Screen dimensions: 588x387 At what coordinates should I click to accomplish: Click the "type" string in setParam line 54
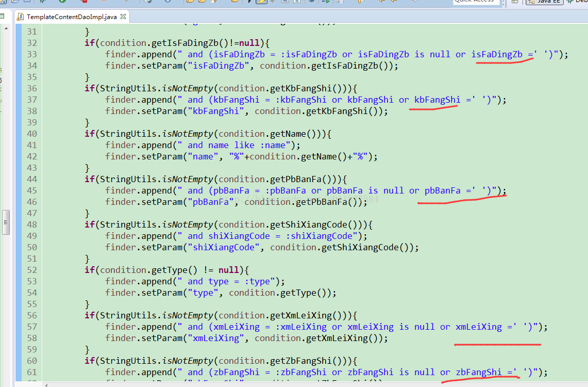pyautogui.click(x=203, y=293)
